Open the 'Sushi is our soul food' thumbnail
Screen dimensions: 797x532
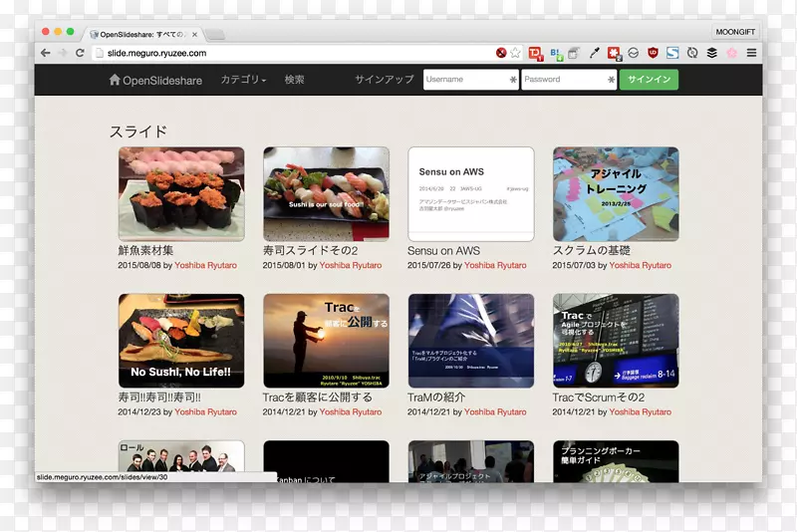point(327,194)
